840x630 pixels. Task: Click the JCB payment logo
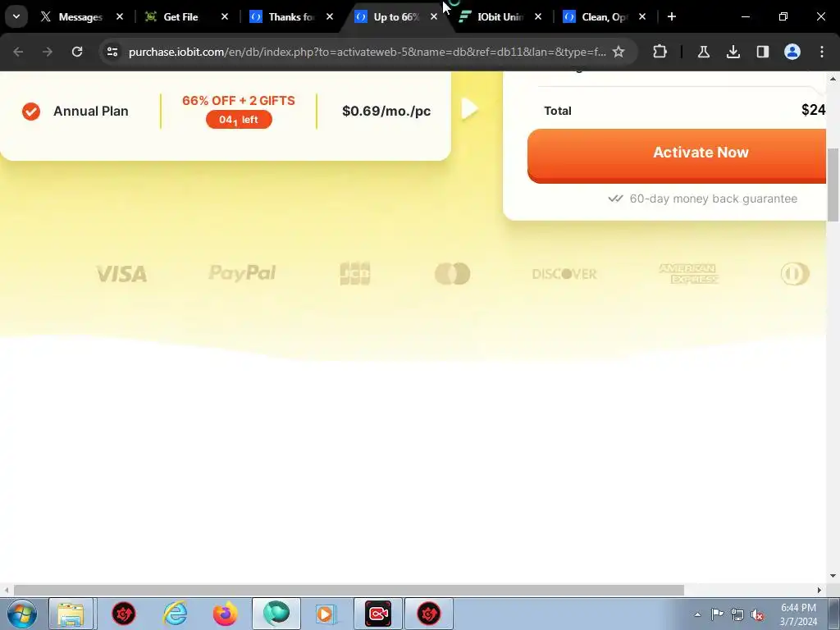[x=355, y=274]
